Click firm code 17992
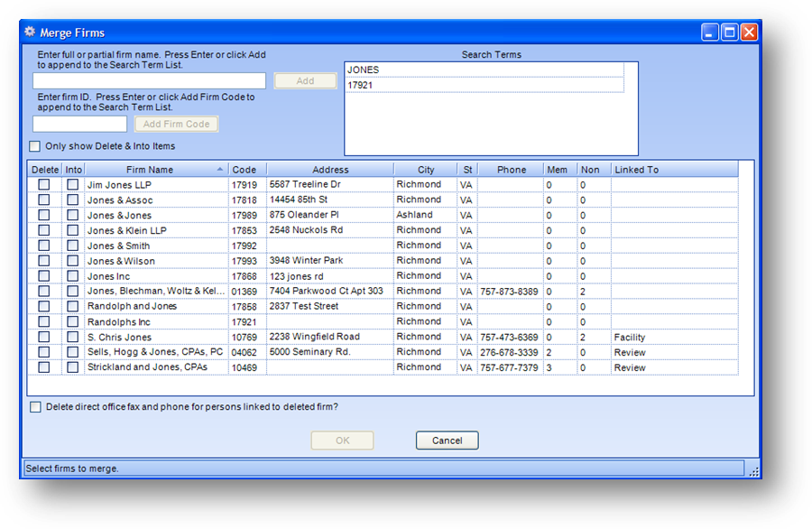The image size is (812, 529). 245,246
